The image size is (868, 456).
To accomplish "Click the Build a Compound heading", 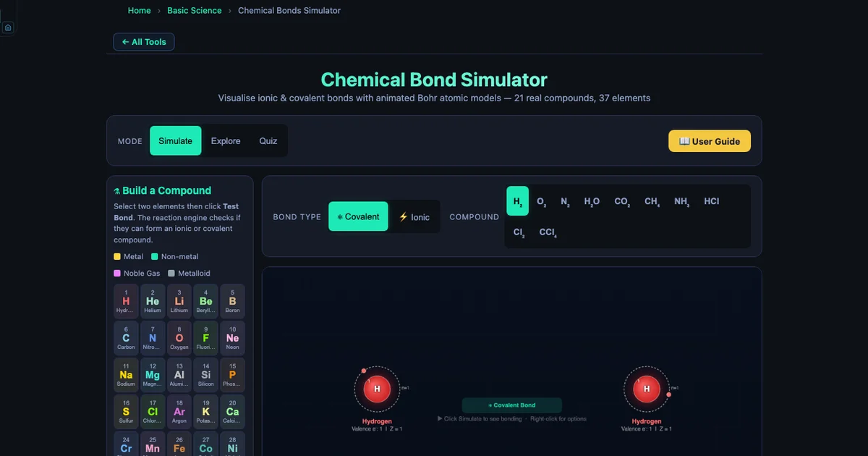I will [162, 190].
